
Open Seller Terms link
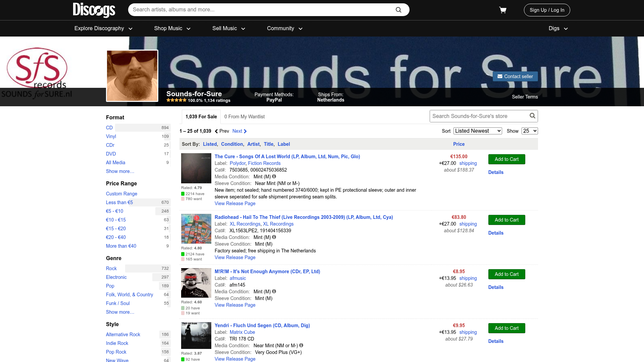[525, 97]
